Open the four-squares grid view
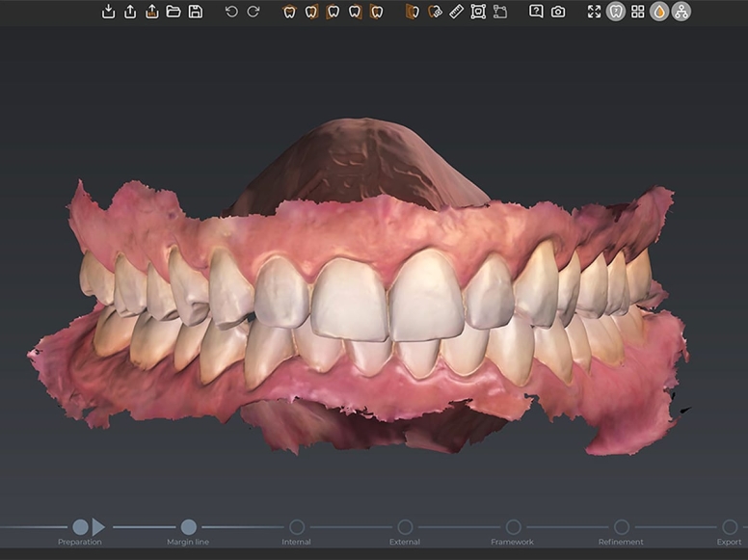The width and height of the screenshot is (748, 560). (x=638, y=12)
